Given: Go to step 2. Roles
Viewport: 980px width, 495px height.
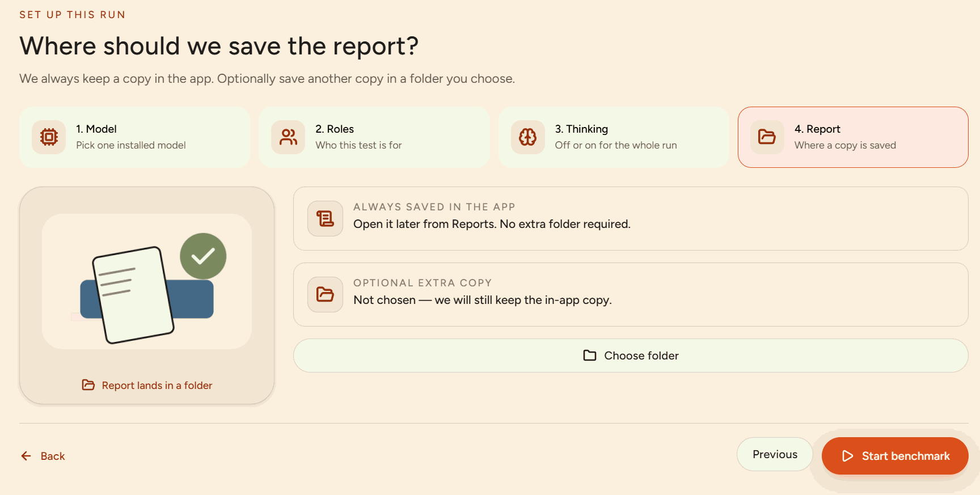Looking at the screenshot, I should click(x=374, y=137).
